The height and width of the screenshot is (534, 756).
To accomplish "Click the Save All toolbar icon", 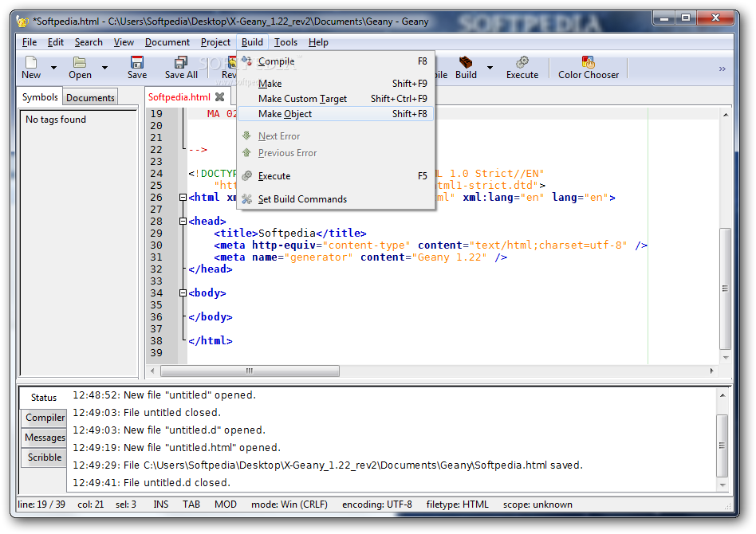I will (181, 62).
